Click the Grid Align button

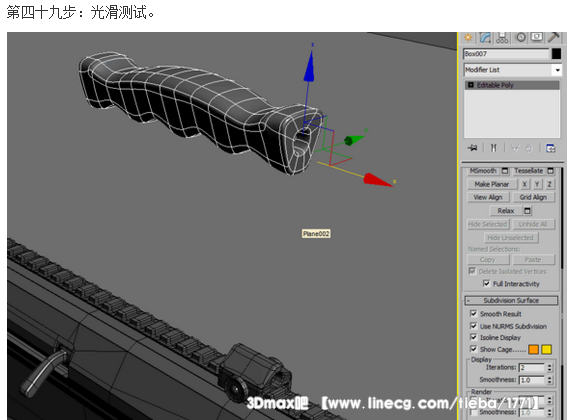tap(533, 197)
